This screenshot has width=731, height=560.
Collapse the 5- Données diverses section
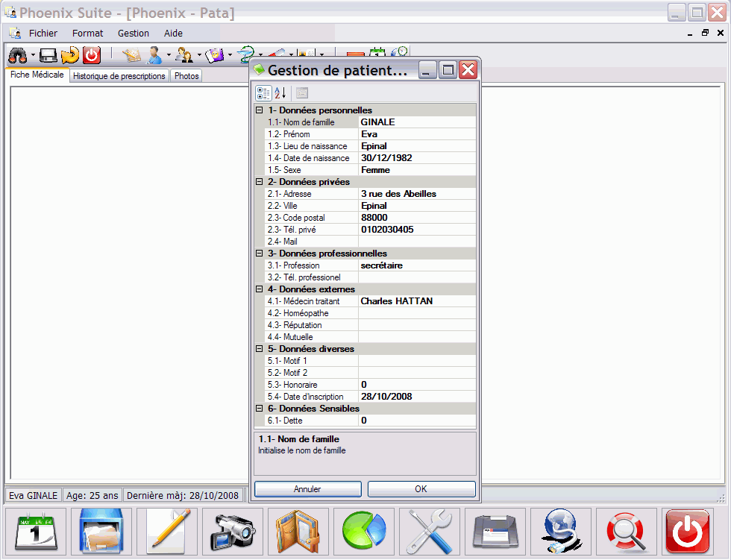(x=260, y=349)
